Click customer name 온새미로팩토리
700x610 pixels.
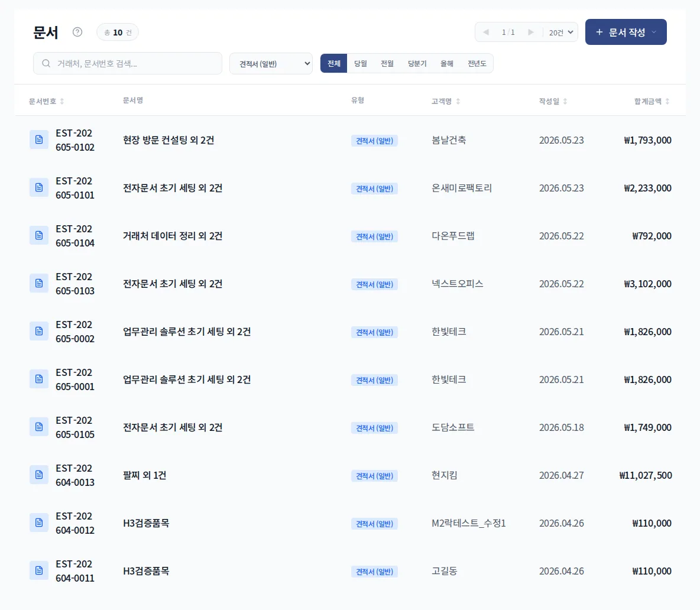[x=462, y=188]
